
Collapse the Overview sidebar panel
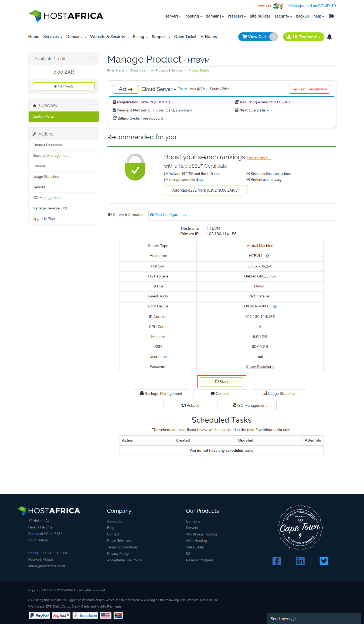pos(93,105)
